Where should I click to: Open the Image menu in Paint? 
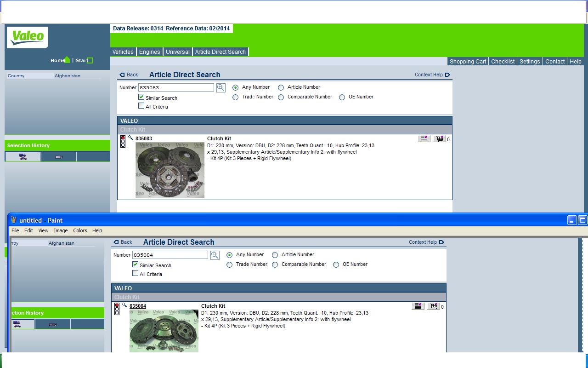(x=61, y=230)
